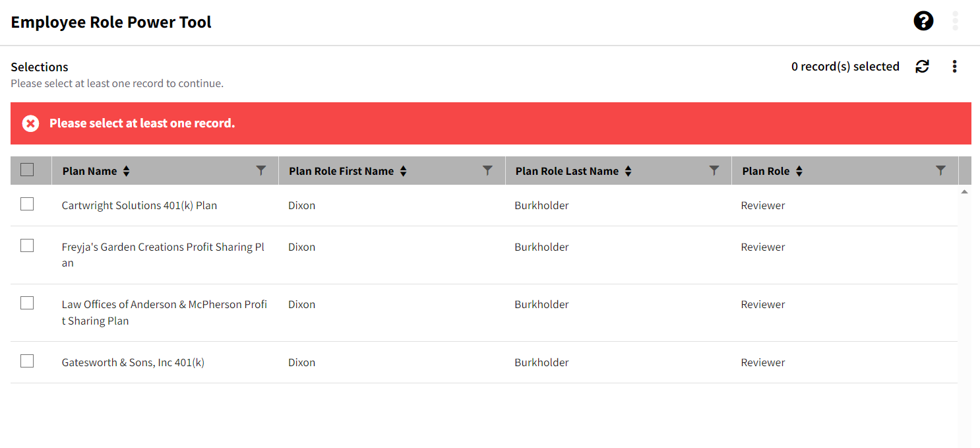Open the Plan Role column filter
The height and width of the screenshot is (448, 980).
pyautogui.click(x=940, y=170)
